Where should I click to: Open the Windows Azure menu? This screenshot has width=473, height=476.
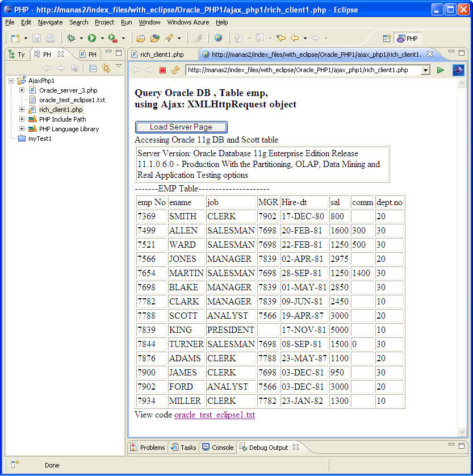point(188,22)
